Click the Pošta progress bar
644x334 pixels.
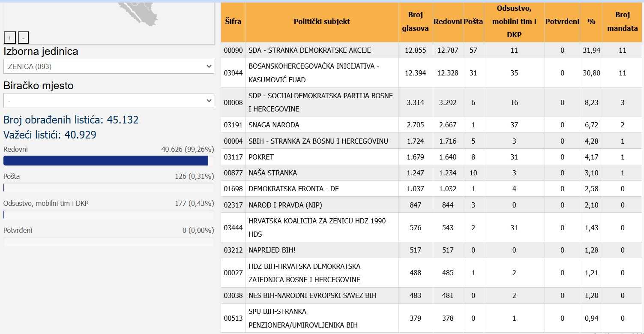(x=109, y=188)
